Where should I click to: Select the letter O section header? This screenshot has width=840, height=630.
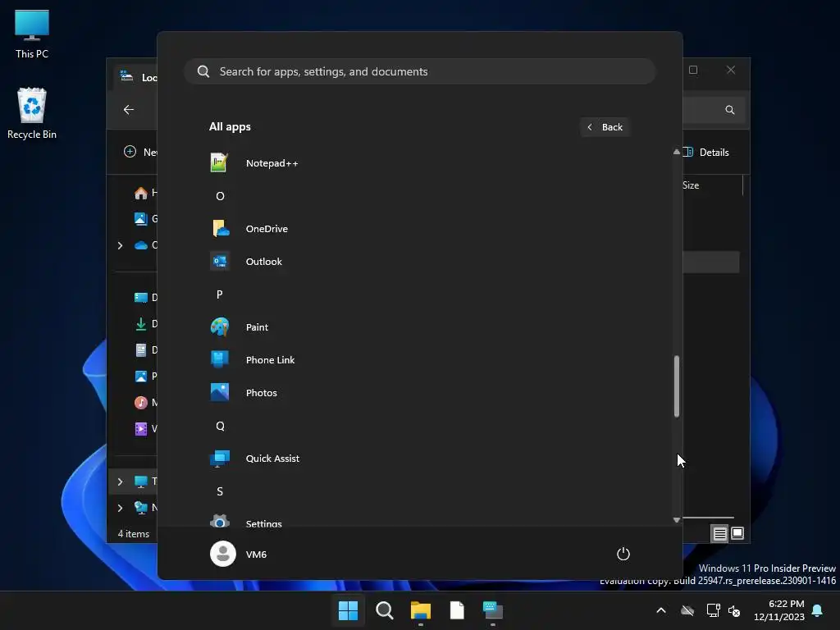pyautogui.click(x=220, y=196)
